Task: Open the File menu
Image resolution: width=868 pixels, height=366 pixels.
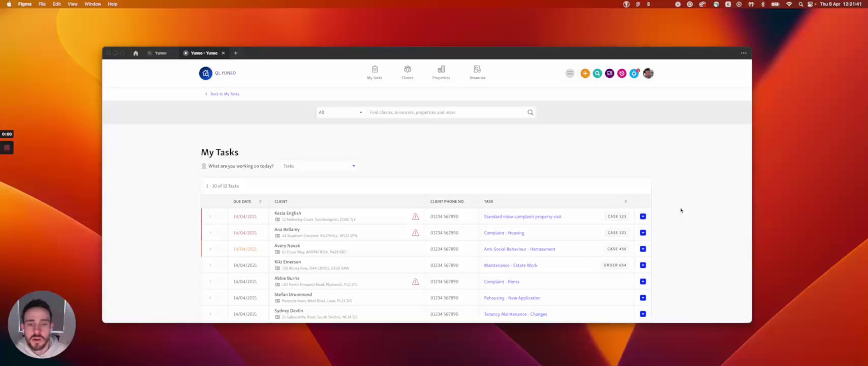Action: click(42, 4)
